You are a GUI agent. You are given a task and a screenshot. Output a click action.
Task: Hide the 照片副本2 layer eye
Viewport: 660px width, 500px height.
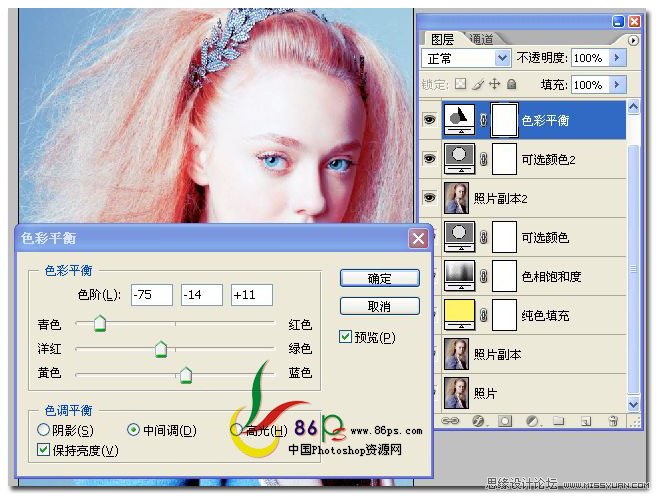(x=429, y=198)
